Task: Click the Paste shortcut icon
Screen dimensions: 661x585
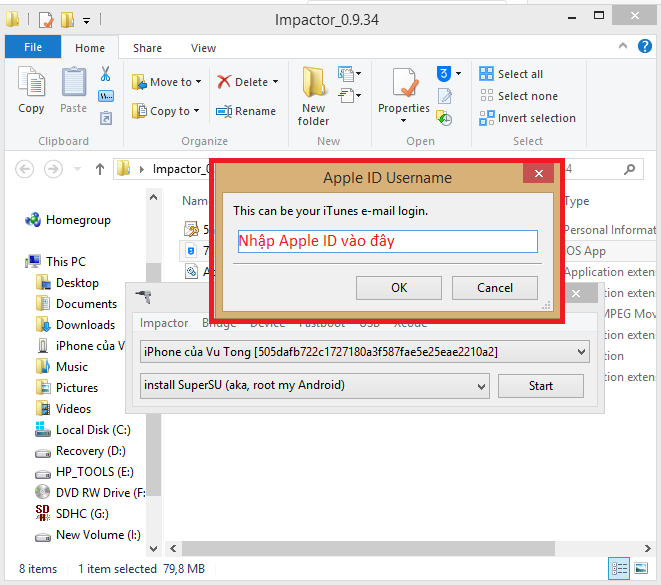Action: click(x=106, y=118)
